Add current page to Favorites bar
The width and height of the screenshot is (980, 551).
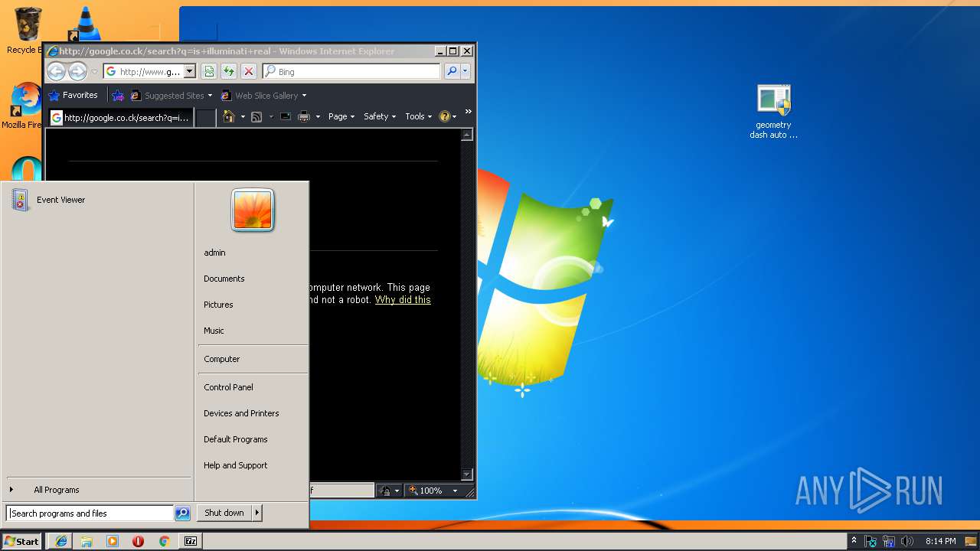click(x=117, y=96)
